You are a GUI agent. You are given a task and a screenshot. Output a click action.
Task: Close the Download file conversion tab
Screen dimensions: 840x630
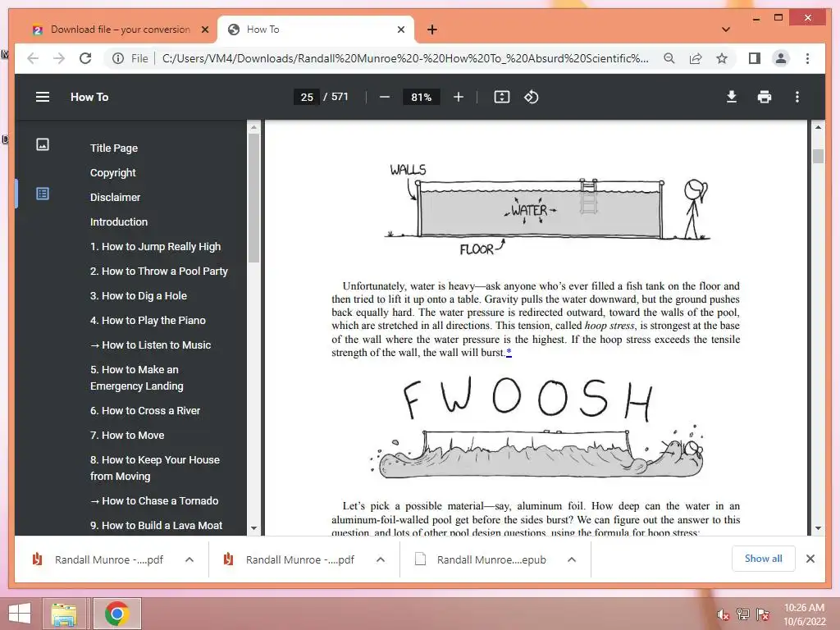pyautogui.click(x=204, y=30)
